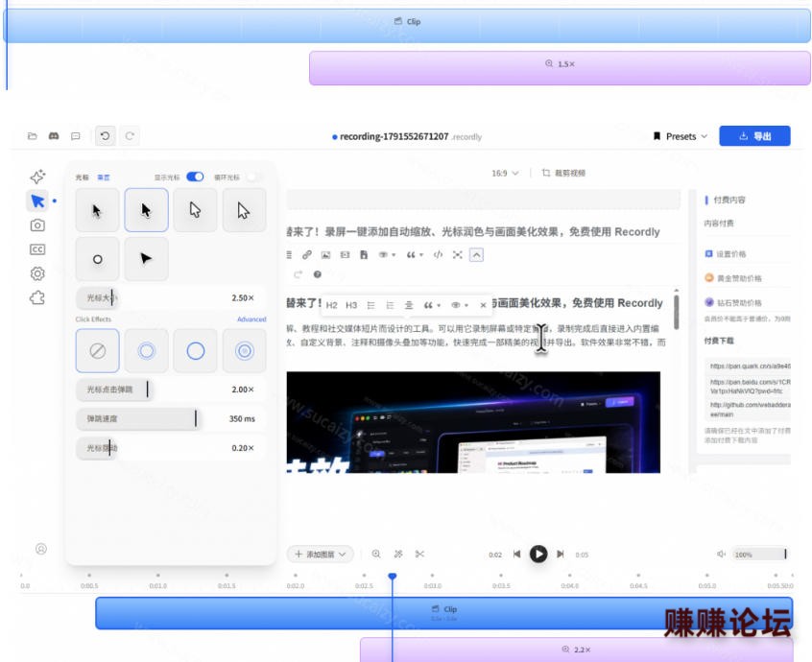Adjust the 100% volume slider
Screen dimensions: 812x662
pos(760,555)
